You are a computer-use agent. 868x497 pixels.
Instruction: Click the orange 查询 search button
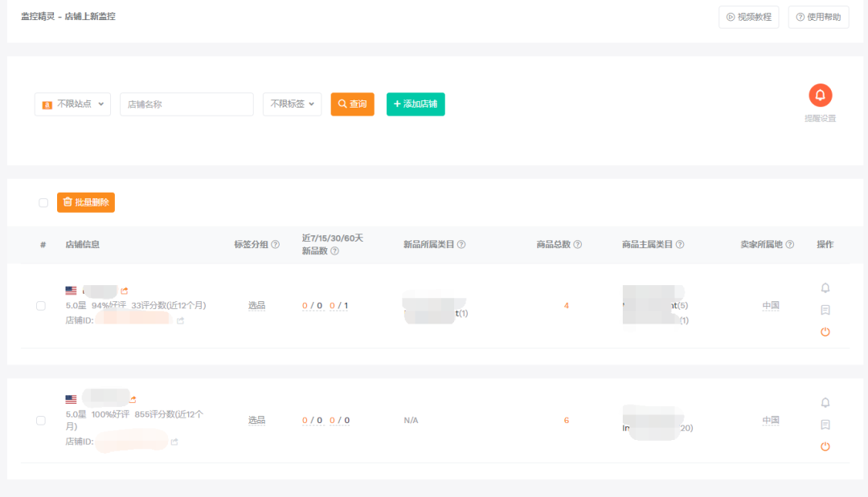(352, 104)
